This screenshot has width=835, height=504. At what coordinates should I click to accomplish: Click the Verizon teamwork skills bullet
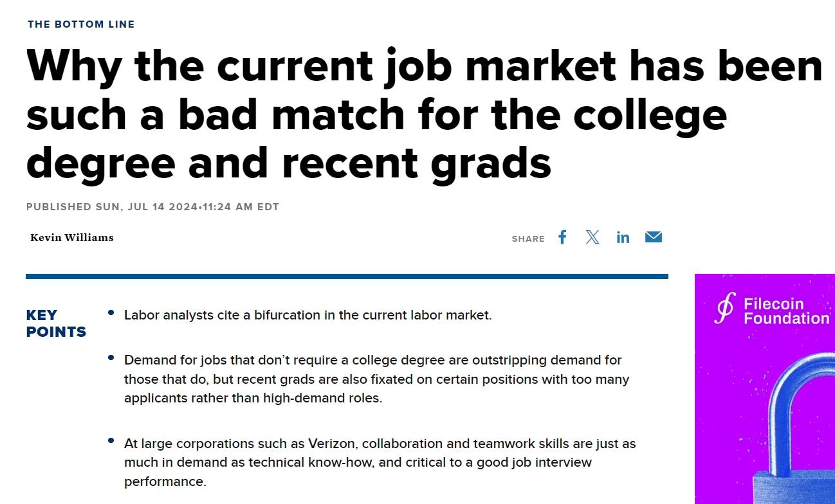(380, 462)
